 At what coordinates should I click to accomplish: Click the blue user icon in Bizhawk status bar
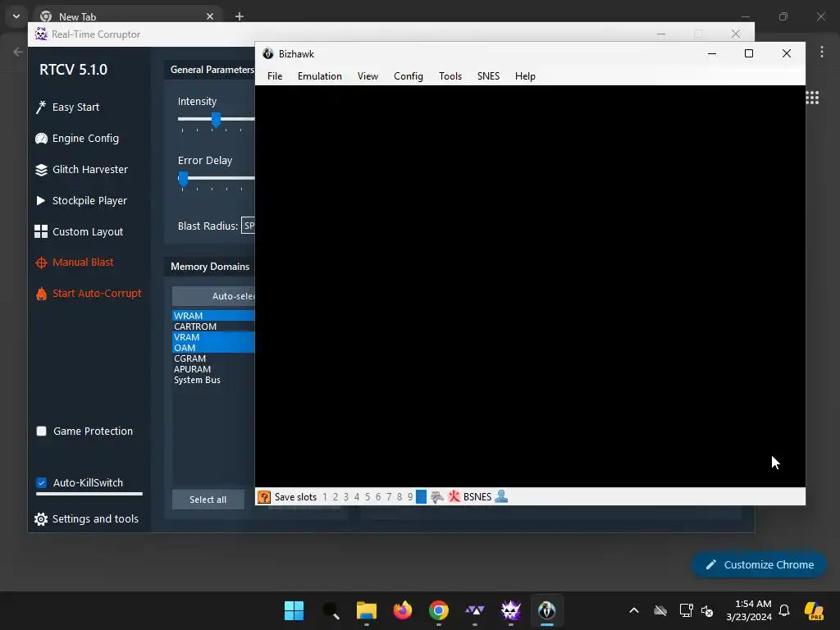(501, 496)
